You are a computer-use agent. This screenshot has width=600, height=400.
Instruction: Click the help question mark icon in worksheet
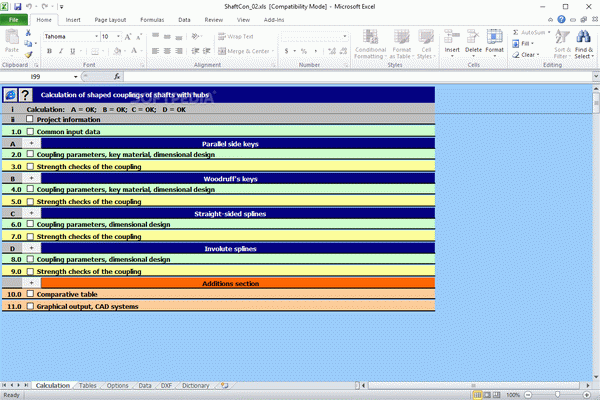26,94
